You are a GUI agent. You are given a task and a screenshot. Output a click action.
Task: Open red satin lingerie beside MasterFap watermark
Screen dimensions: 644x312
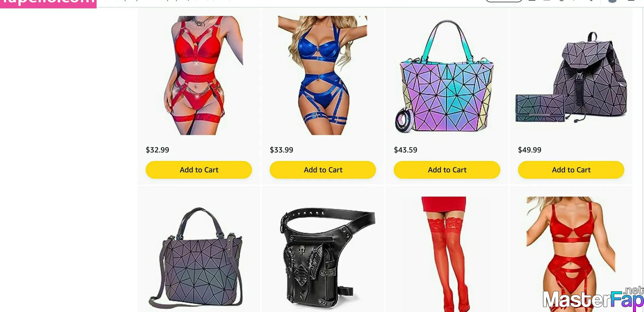pos(571,254)
